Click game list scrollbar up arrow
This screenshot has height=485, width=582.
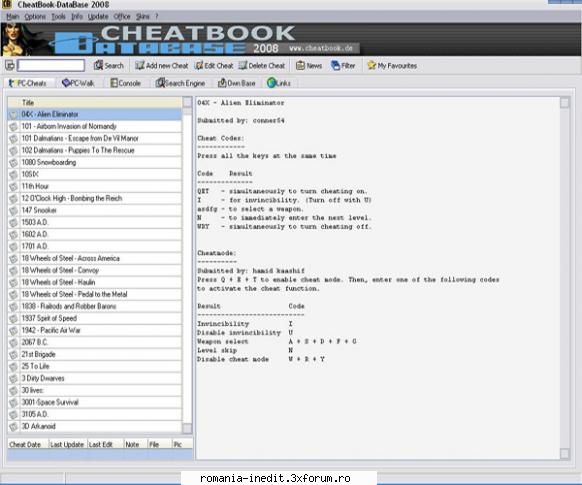pyautogui.click(x=187, y=102)
